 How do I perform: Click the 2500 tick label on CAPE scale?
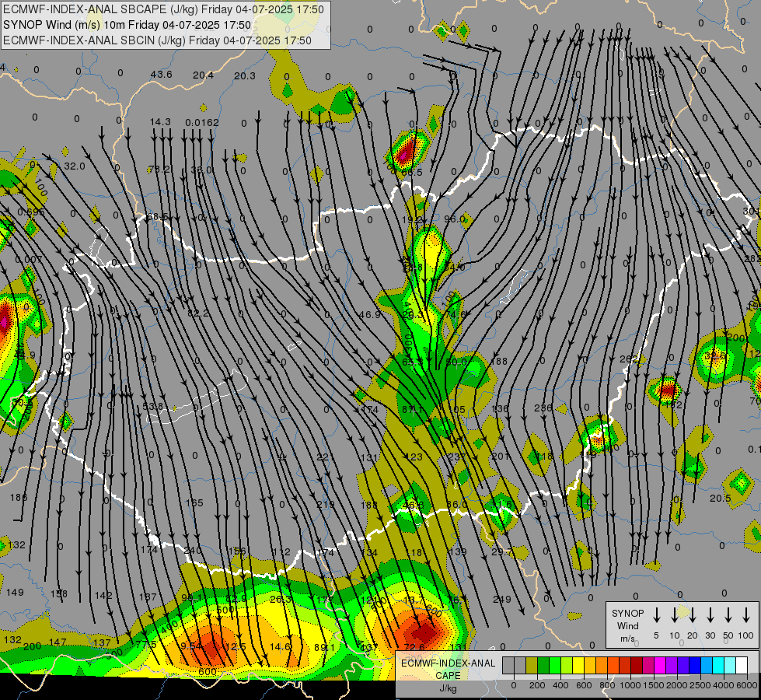click(700, 685)
